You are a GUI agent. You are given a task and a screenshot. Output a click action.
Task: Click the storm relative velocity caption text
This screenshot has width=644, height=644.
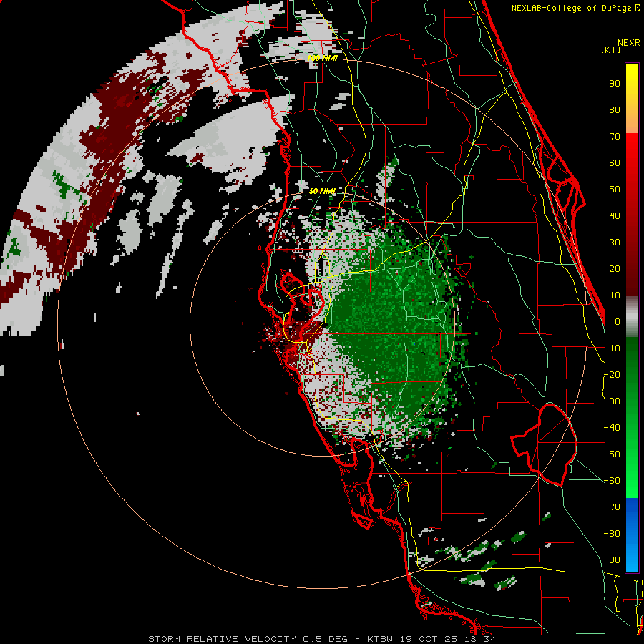321,639
